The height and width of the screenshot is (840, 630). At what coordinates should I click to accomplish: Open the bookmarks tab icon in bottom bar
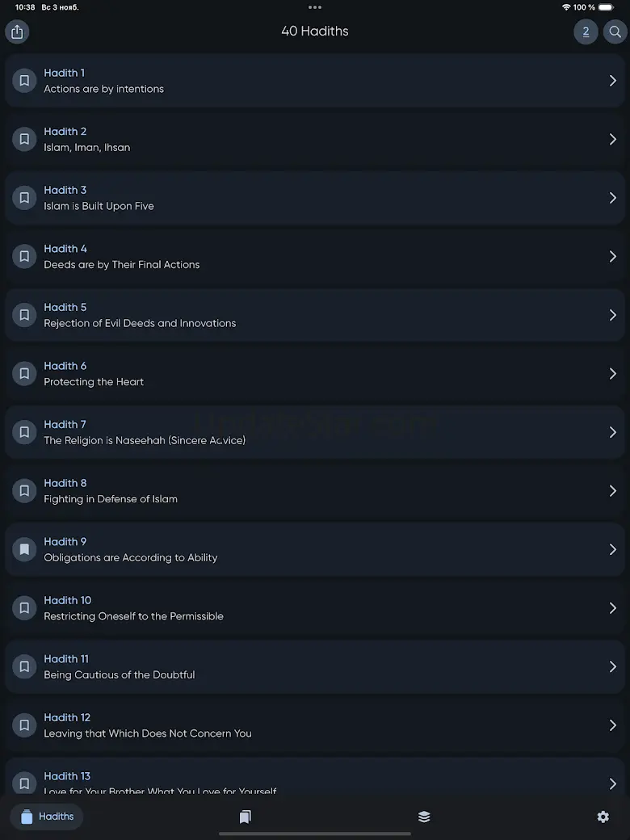(245, 817)
